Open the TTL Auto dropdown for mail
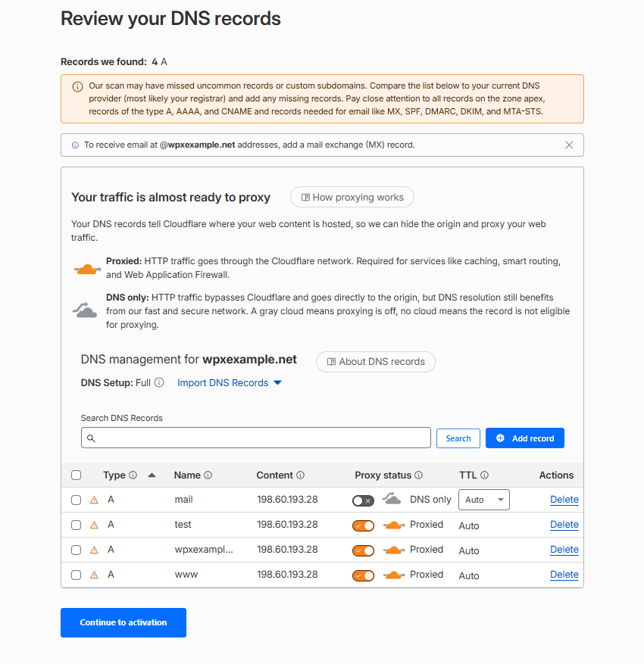 (x=484, y=500)
